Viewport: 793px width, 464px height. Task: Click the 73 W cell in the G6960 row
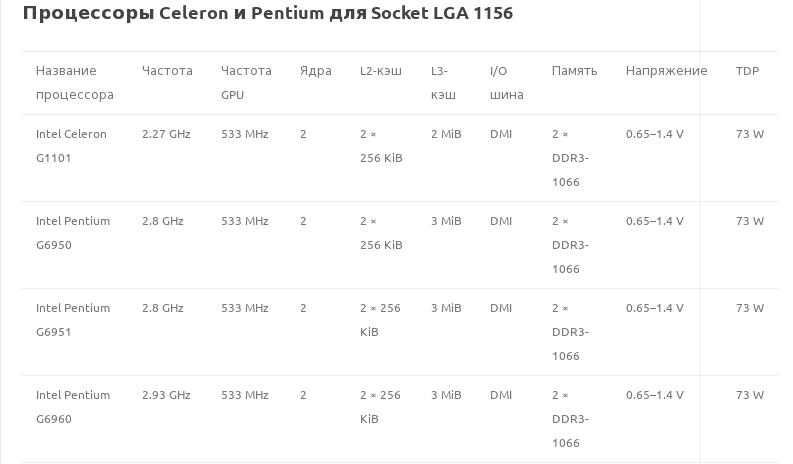pyautogui.click(x=750, y=395)
